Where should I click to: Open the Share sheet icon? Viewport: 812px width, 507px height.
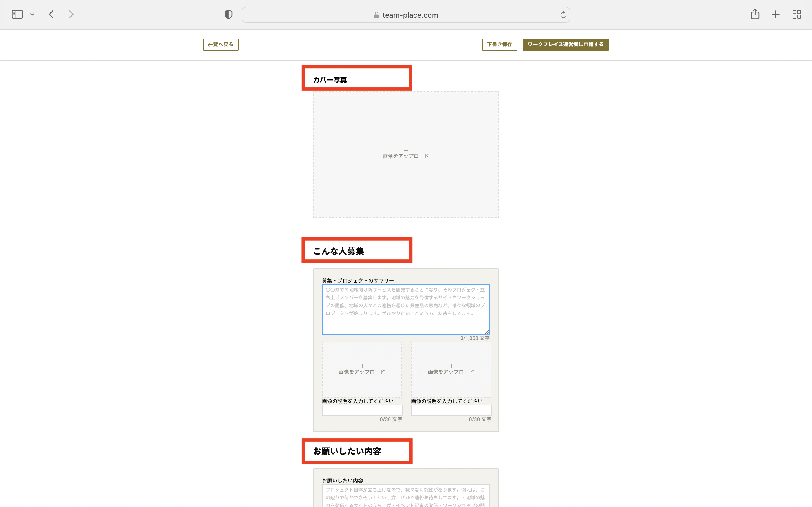pos(755,14)
